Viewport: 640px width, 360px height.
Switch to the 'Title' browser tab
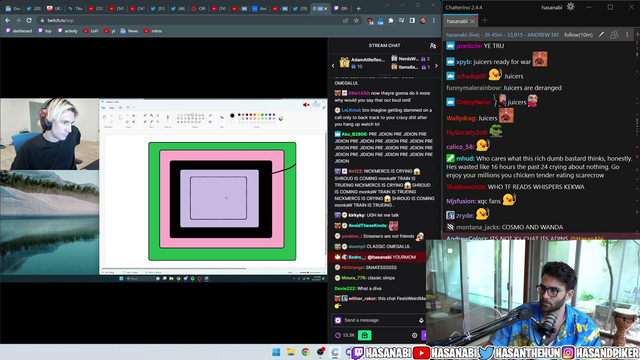(75, 9)
